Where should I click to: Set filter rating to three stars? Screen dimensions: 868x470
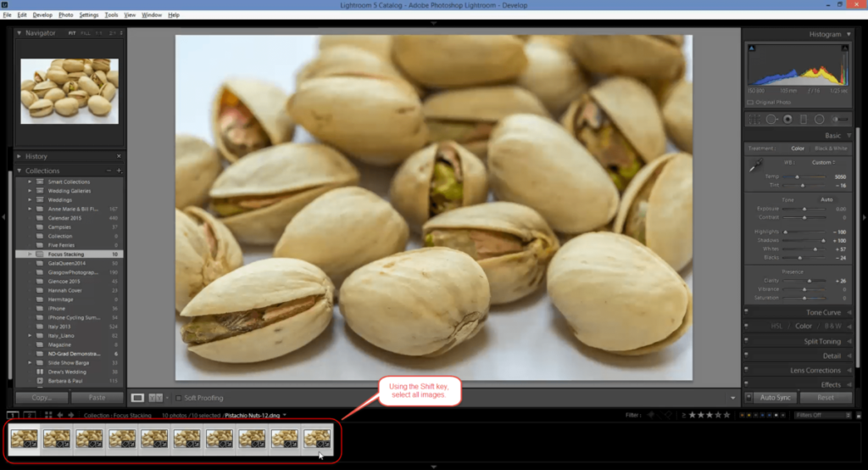point(709,415)
